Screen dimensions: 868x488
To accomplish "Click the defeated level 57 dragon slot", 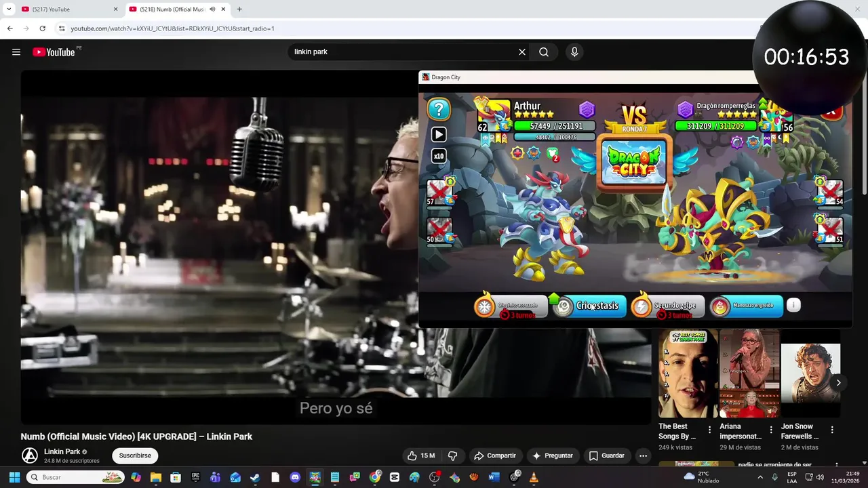I will click(x=439, y=192).
